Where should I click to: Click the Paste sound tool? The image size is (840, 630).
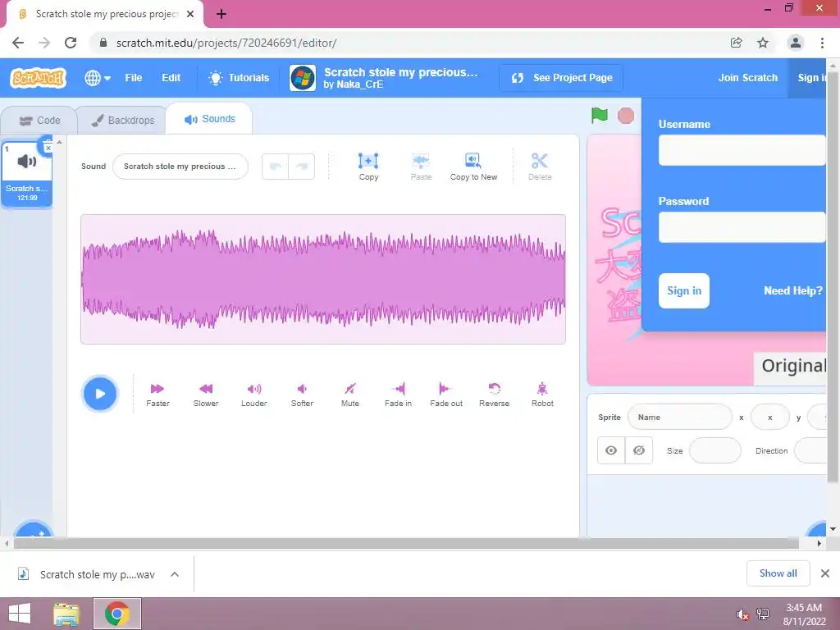[x=421, y=167]
